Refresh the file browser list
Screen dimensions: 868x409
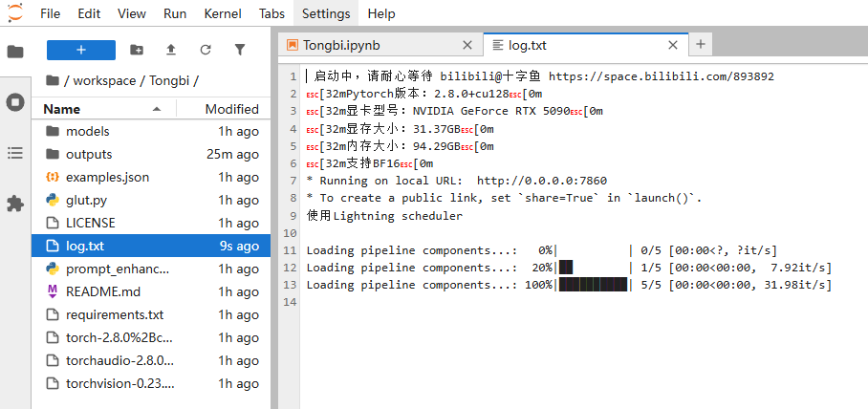pos(206,50)
